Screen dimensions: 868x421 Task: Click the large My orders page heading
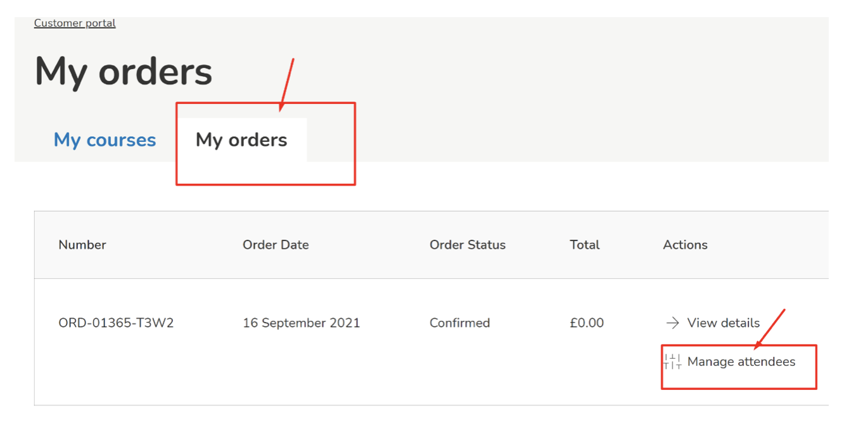(124, 71)
